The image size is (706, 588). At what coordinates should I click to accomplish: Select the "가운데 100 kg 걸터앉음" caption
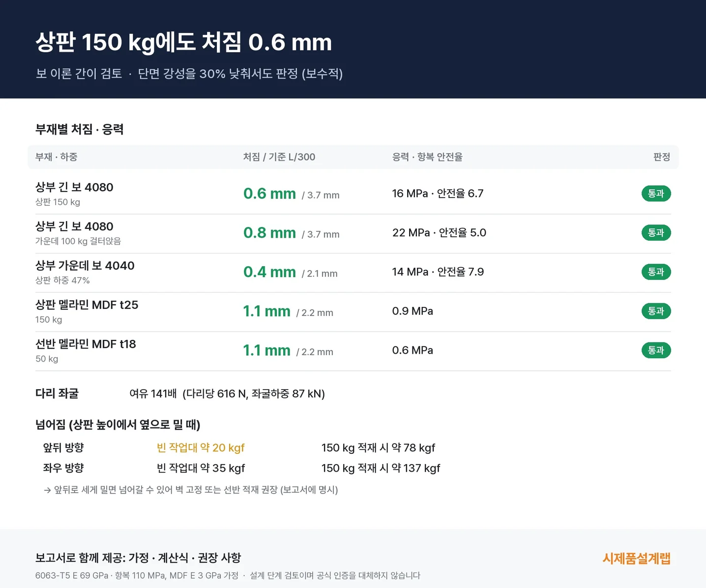coord(78,241)
